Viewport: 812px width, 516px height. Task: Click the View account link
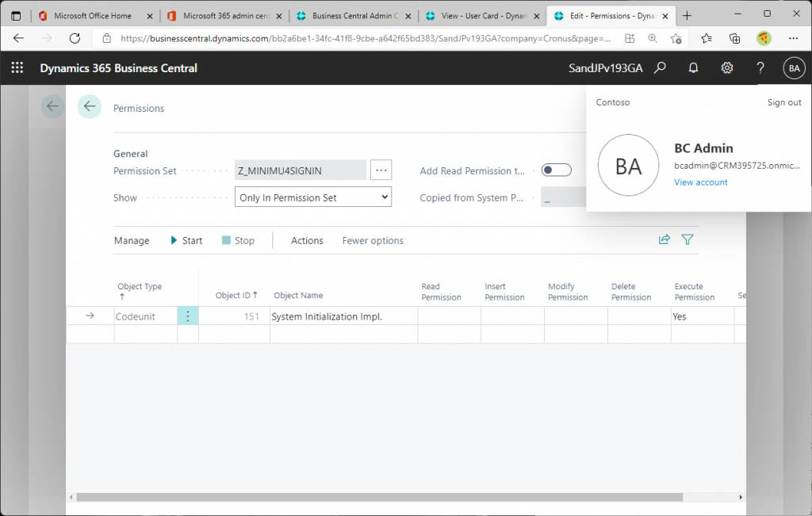(x=701, y=182)
